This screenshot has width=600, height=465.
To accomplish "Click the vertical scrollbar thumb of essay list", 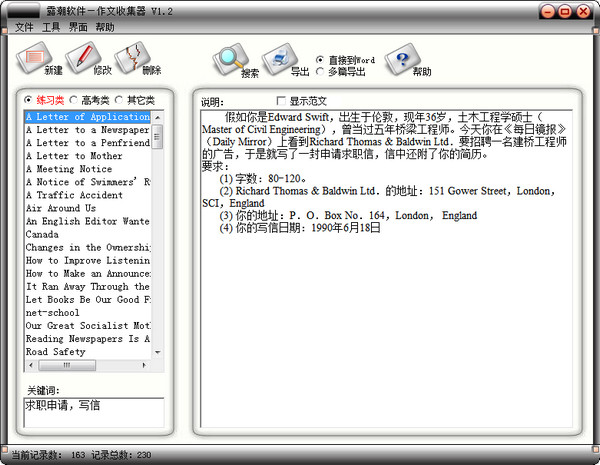I will click(x=158, y=136).
